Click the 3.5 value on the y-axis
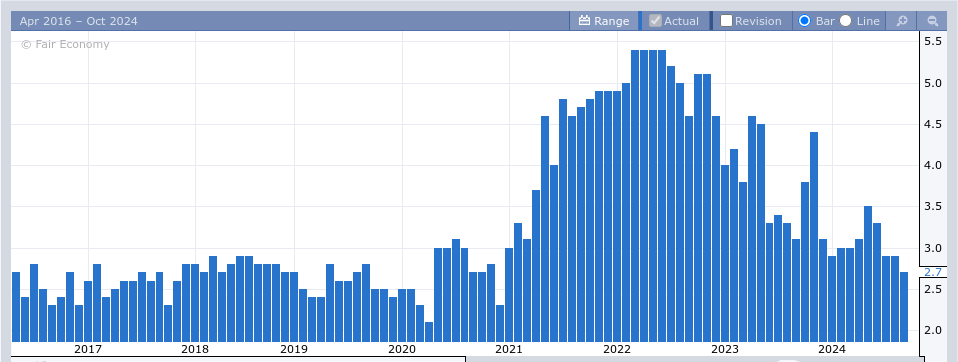The width and height of the screenshot is (958, 362). tap(932, 207)
